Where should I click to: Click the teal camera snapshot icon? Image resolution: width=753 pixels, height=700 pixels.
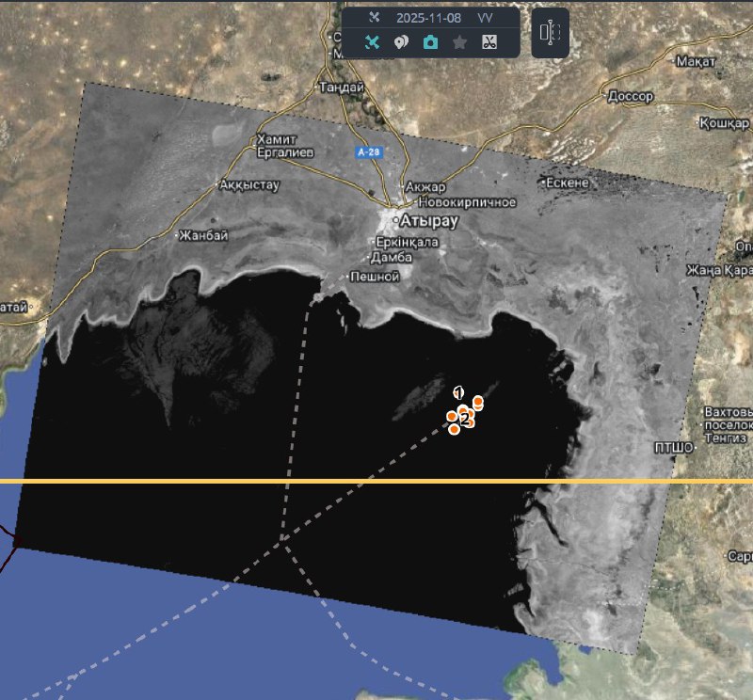[x=430, y=42]
